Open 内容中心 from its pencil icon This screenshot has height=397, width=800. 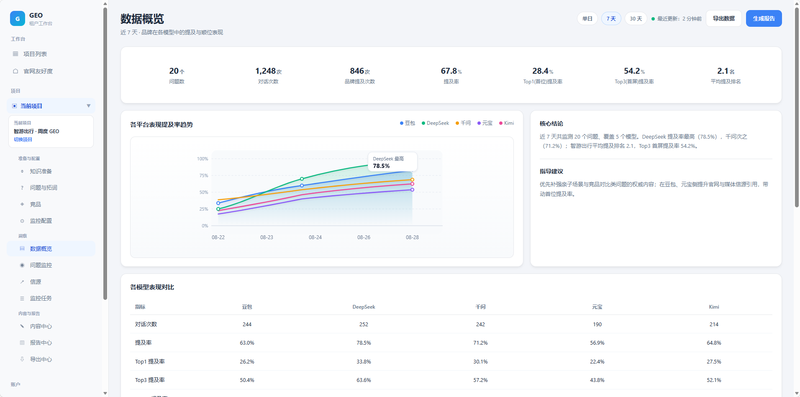[x=21, y=326]
